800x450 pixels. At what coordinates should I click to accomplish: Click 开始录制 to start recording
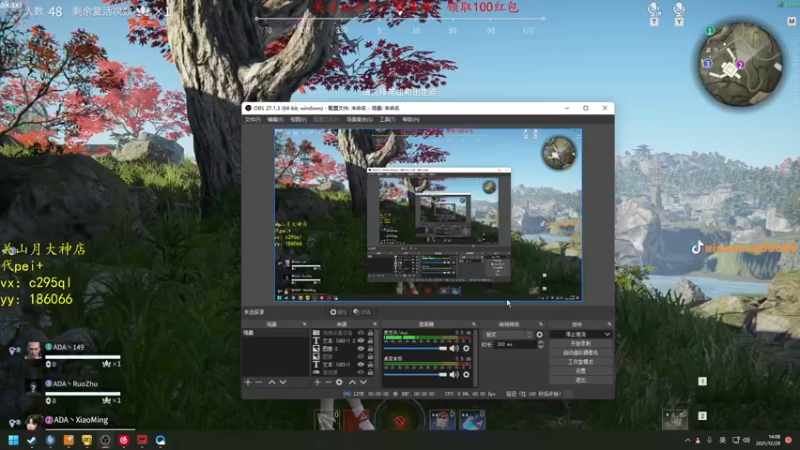coord(581,344)
